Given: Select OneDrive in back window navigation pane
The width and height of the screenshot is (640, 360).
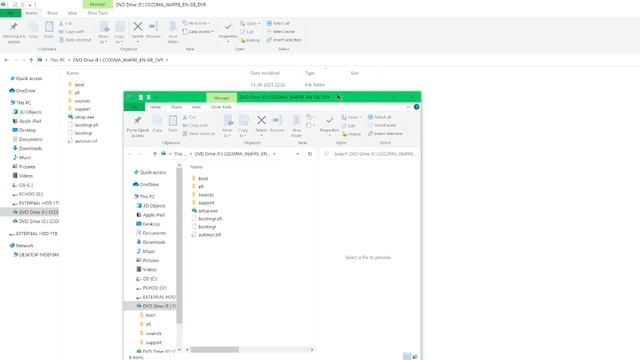Looking at the screenshot, I should click(x=22, y=91).
